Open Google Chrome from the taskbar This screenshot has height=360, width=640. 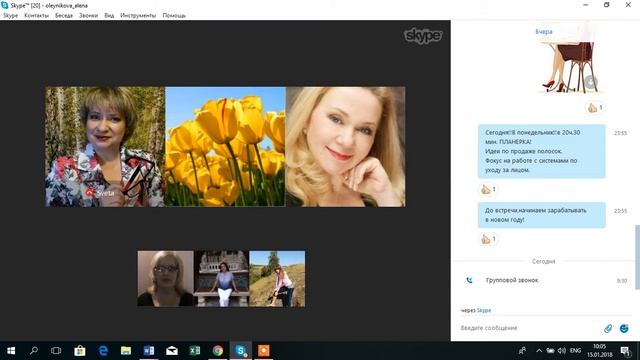(x=218, y=351)
